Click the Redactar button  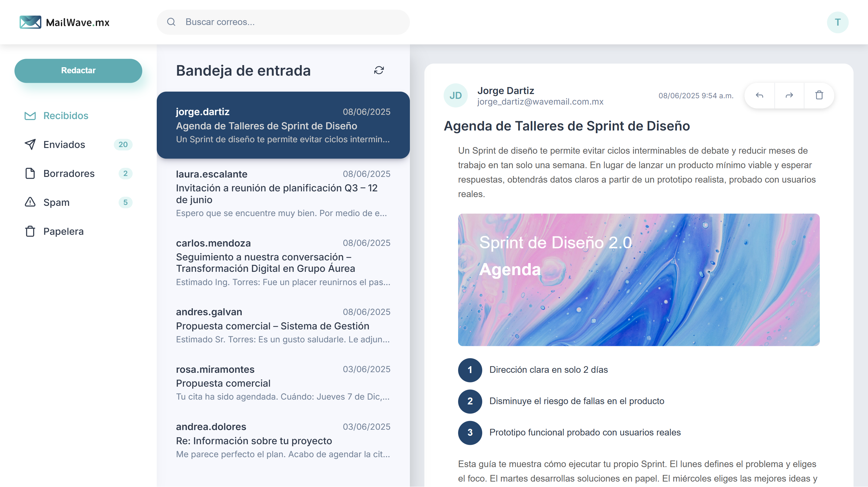tap(78, 71)
